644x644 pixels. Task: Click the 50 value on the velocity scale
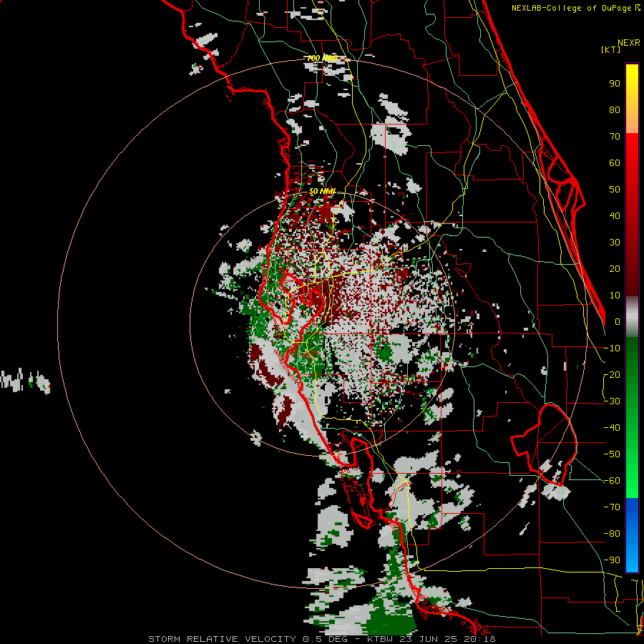click(x=615, y=190)
